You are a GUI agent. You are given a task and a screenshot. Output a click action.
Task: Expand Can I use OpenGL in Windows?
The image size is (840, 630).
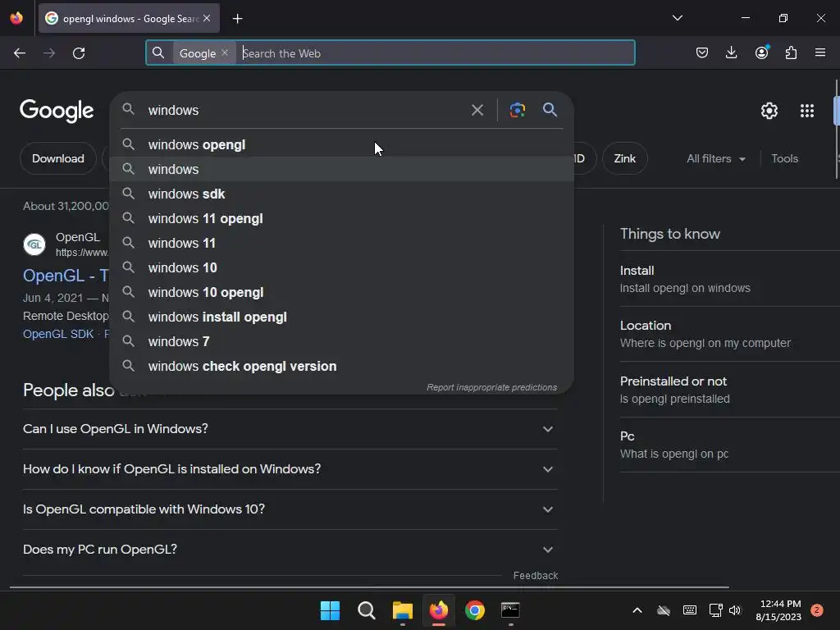point(290,429)
